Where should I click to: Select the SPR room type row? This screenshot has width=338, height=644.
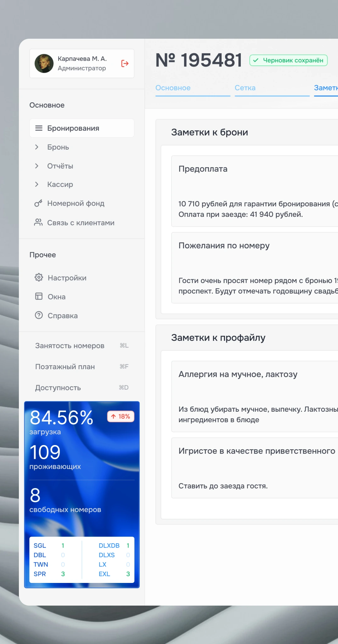click(49, 574)
